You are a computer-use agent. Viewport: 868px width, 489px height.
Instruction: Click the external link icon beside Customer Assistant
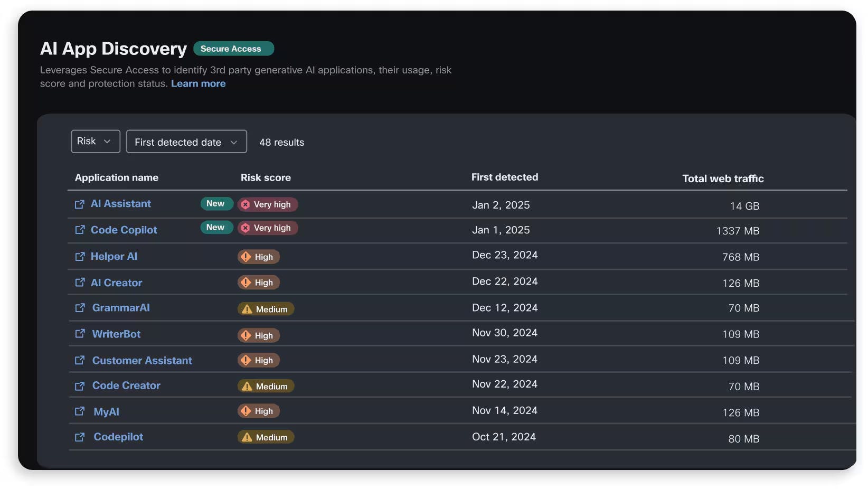coord(79,361)
